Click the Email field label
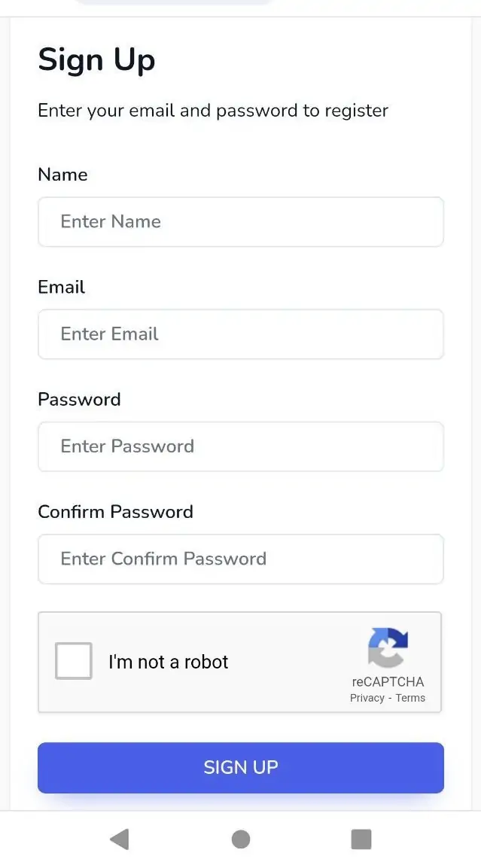 click(61, 287)
